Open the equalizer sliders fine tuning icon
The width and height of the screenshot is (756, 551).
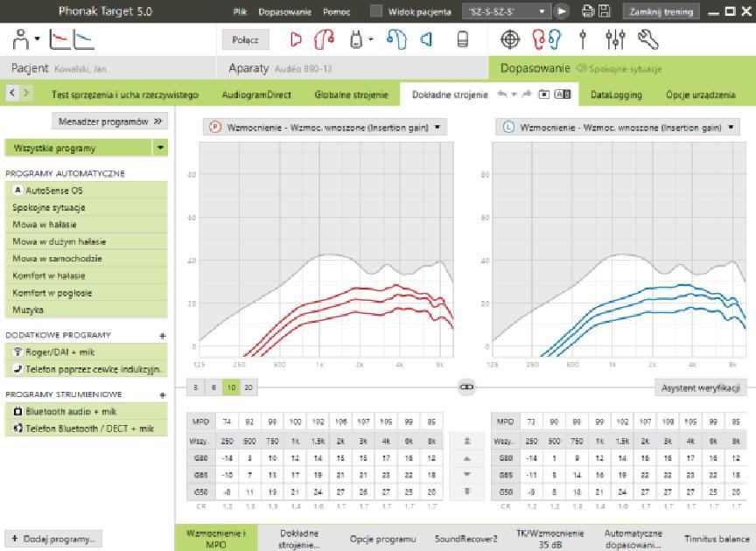615,39
